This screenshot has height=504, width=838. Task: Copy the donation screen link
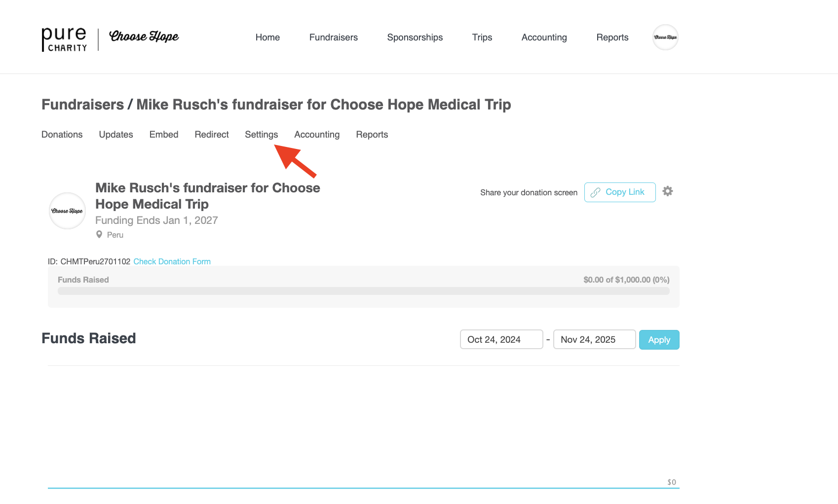(619, 192)
